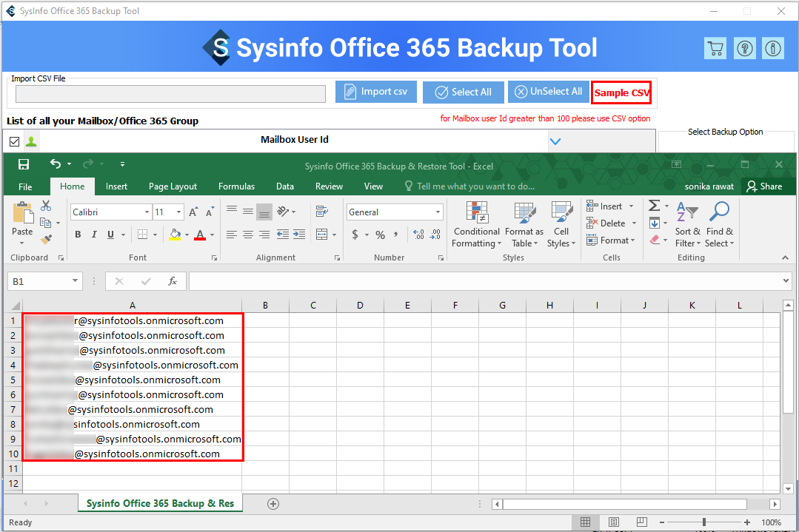Click the shopping cart purchase icon
The height and width of the screenshot is (532, 799).
tap(715, 48)
